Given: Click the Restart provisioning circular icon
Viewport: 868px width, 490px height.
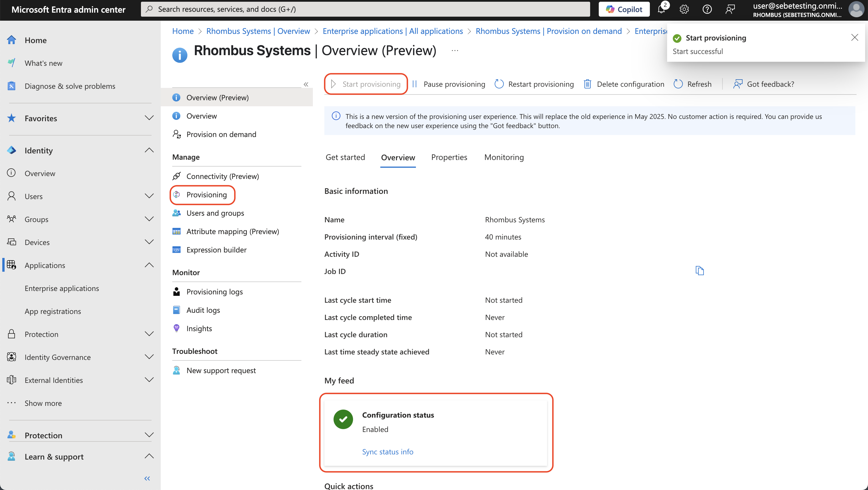Looking at the screenshot, I should click(x=499, y=84).
